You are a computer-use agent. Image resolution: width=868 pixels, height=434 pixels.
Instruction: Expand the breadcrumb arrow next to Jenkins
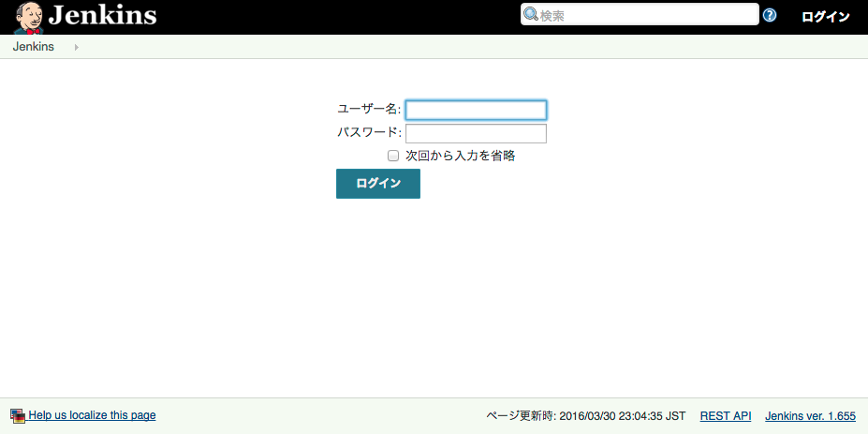pyautogui.click(x=77, y=48)
